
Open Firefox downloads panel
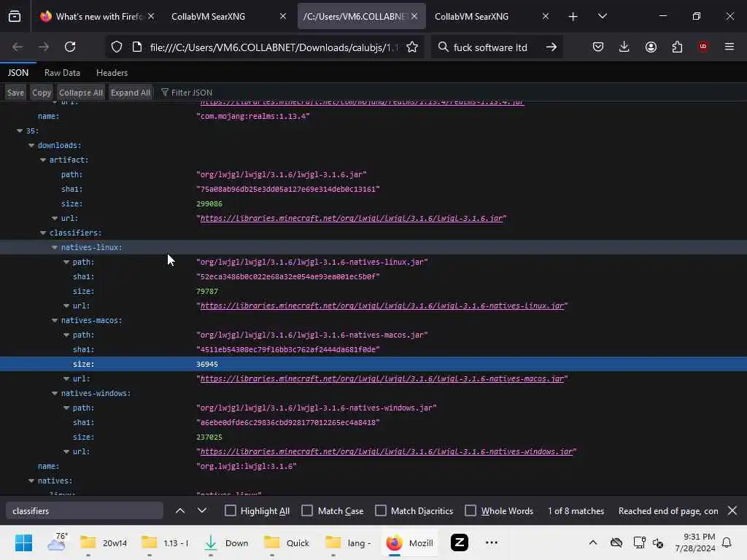coord(624,47)
